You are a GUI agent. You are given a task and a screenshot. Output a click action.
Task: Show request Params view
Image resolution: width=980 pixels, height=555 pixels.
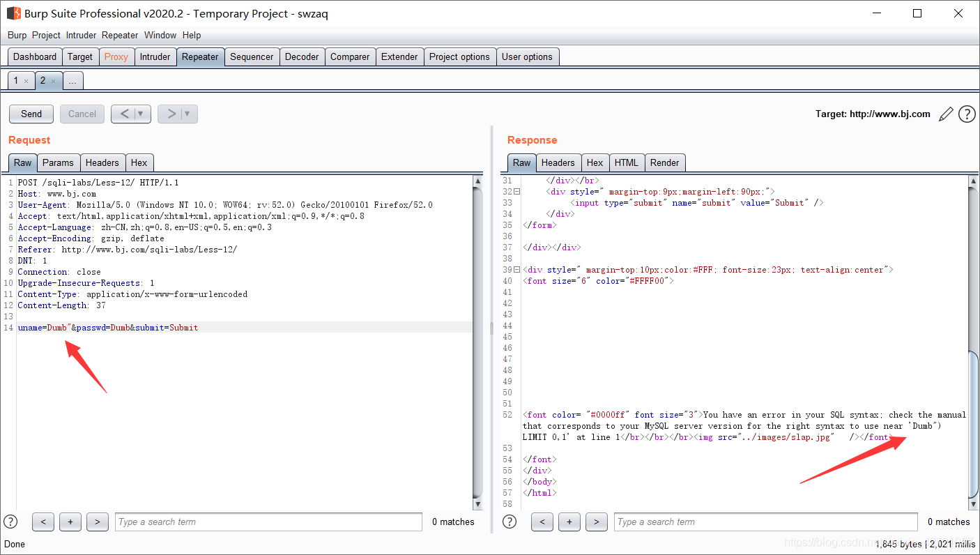tap(58, 163)
